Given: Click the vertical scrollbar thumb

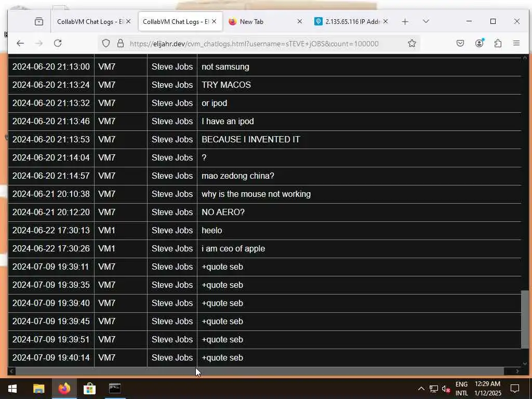Looking at the screenshot, I should pos(525,320).
